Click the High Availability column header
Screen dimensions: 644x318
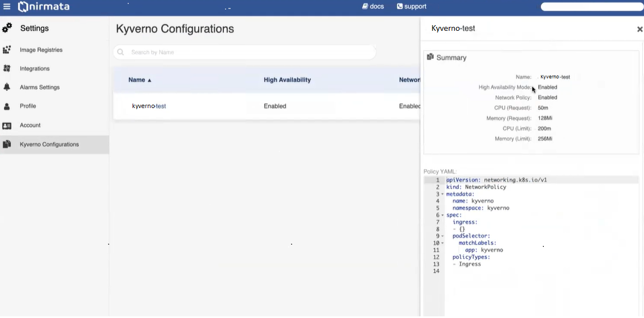point(287,79)
